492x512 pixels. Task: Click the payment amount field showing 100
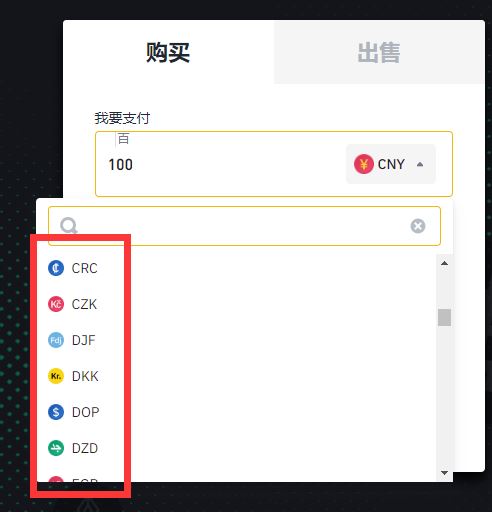pyautogui.click(x=220, y=164)
